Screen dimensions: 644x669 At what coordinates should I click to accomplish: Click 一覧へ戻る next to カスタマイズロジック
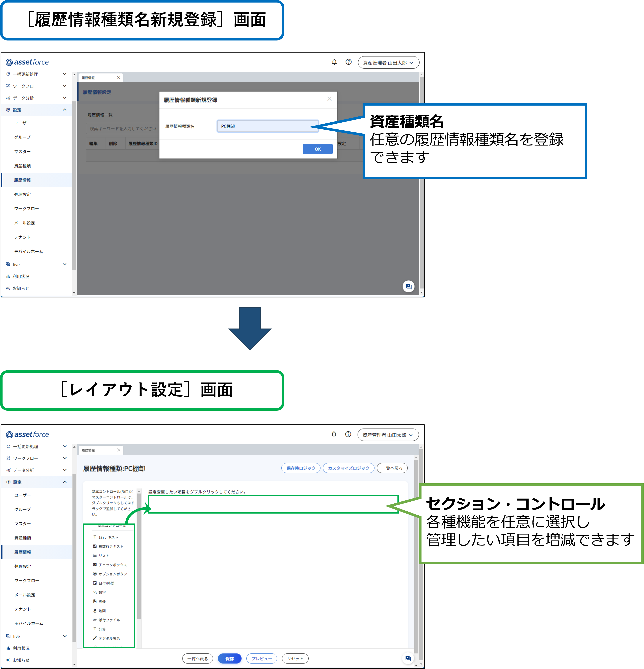(392, 468)
